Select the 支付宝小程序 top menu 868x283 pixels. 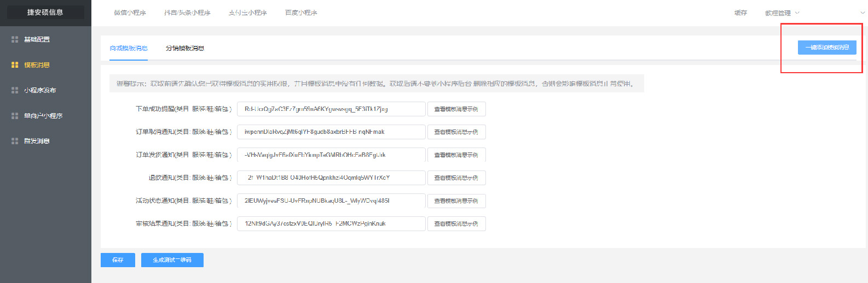(x=248, y=13)
